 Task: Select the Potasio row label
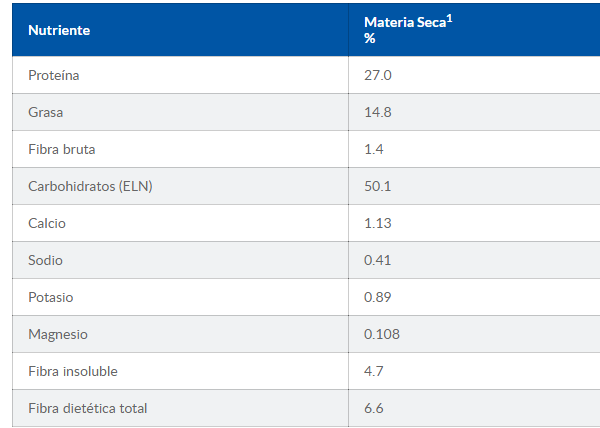coord(51,297)
